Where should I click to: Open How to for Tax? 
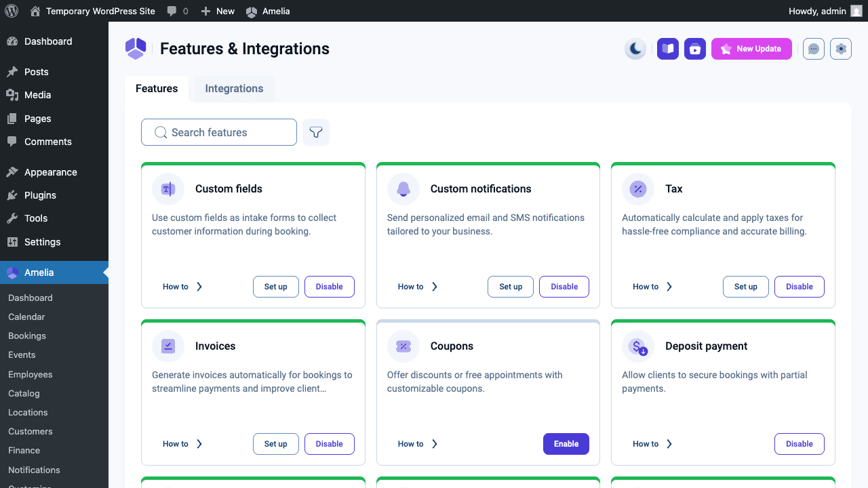(652, 287)
